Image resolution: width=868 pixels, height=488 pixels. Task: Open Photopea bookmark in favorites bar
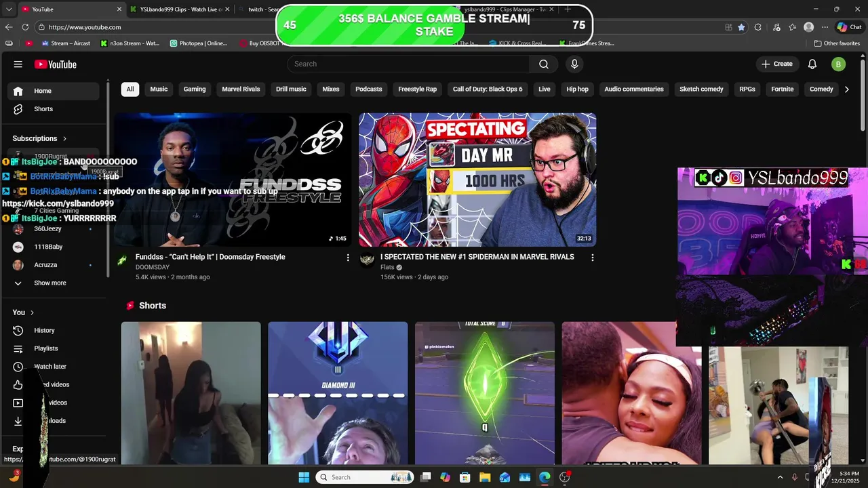(x=199, y=43)
